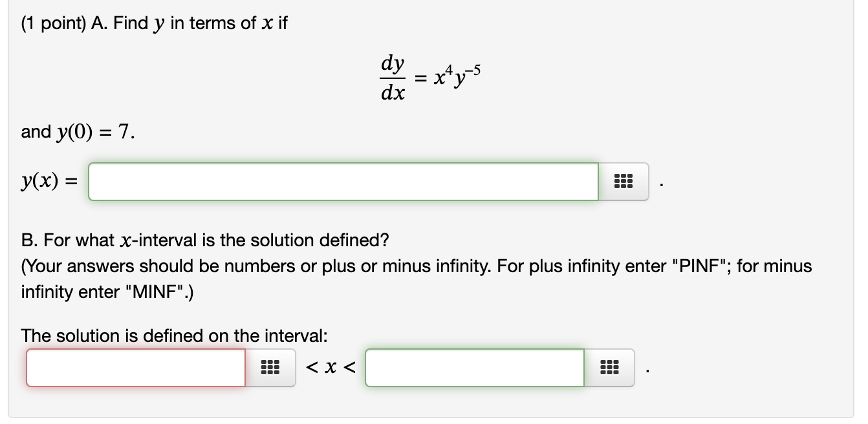The height and width of the screenshot is (424, 868).
Task: Click the label y(x) =
Action: (47, 180)
